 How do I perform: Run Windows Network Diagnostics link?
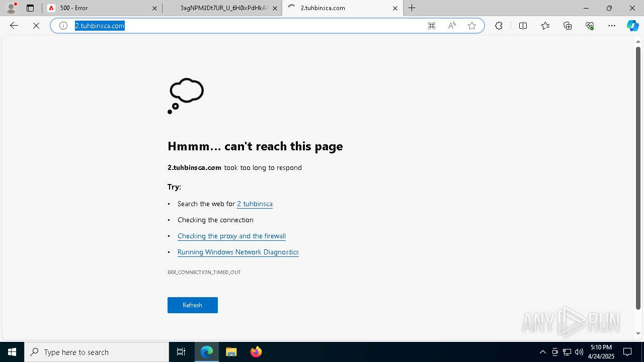tap(238, 252)
